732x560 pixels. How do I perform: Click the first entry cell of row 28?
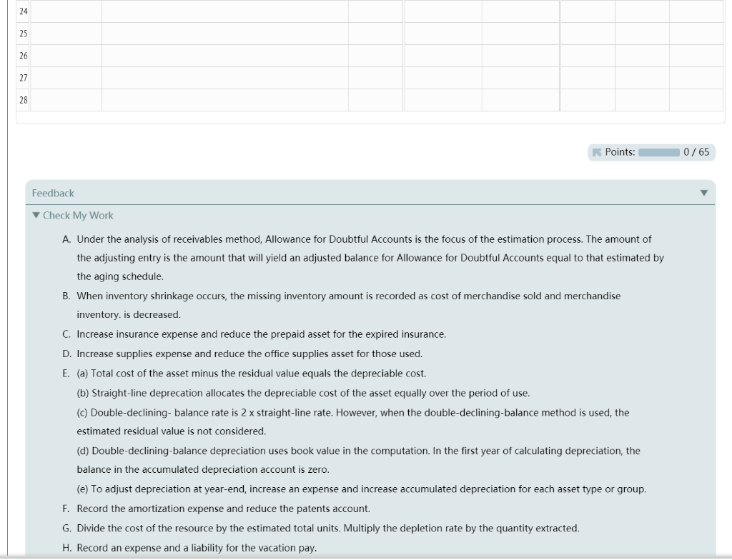click(68, 99)
